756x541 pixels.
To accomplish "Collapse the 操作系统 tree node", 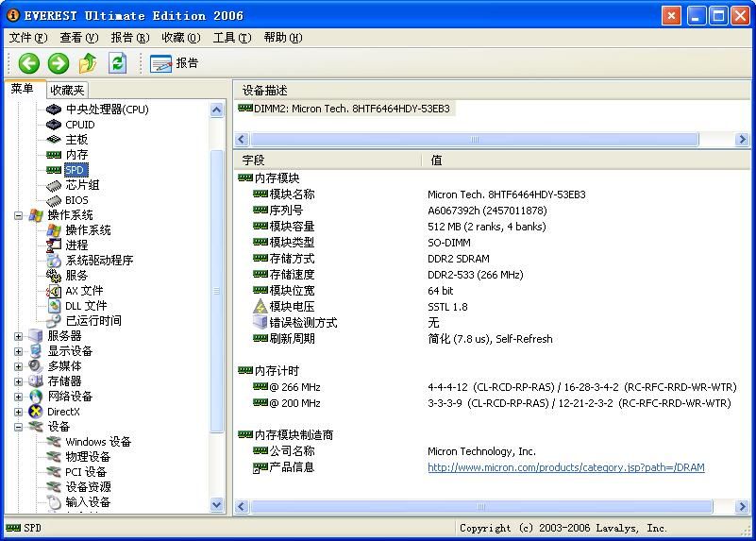I will (18, 215).
